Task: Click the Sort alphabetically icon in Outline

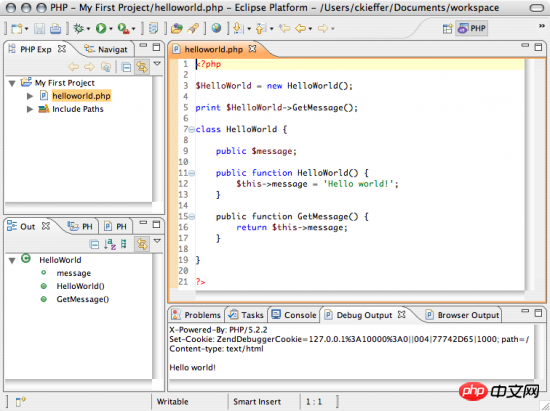Action: click(x=110, y=244)
